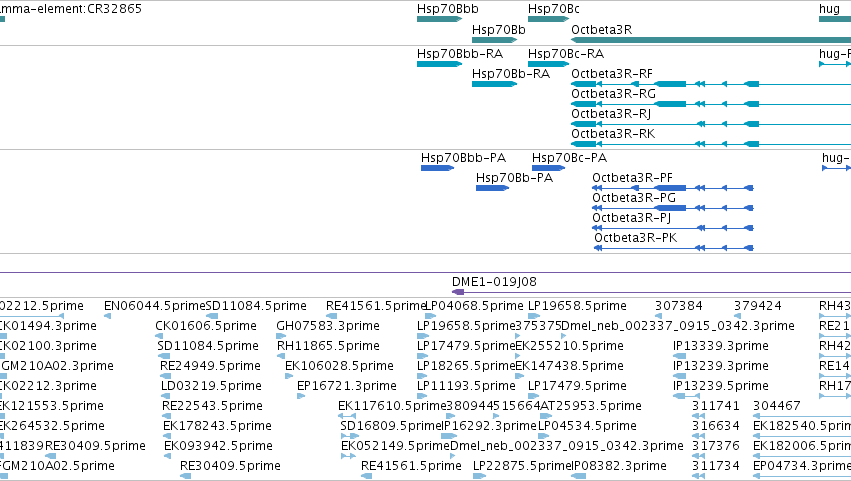Open the gamma-element:CR32865 label
This screenshot has width=851, height=481.
[x=71, y=9]
